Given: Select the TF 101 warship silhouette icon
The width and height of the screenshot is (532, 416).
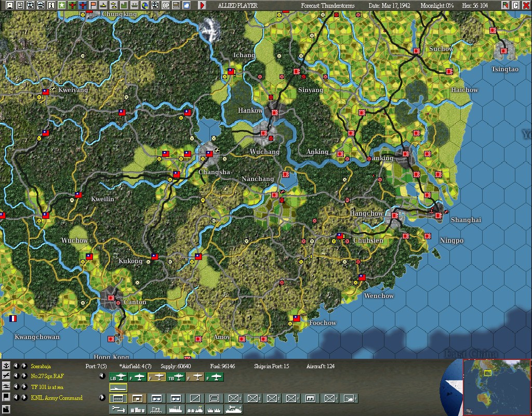Looking at the screenshot, I should 118,387.
